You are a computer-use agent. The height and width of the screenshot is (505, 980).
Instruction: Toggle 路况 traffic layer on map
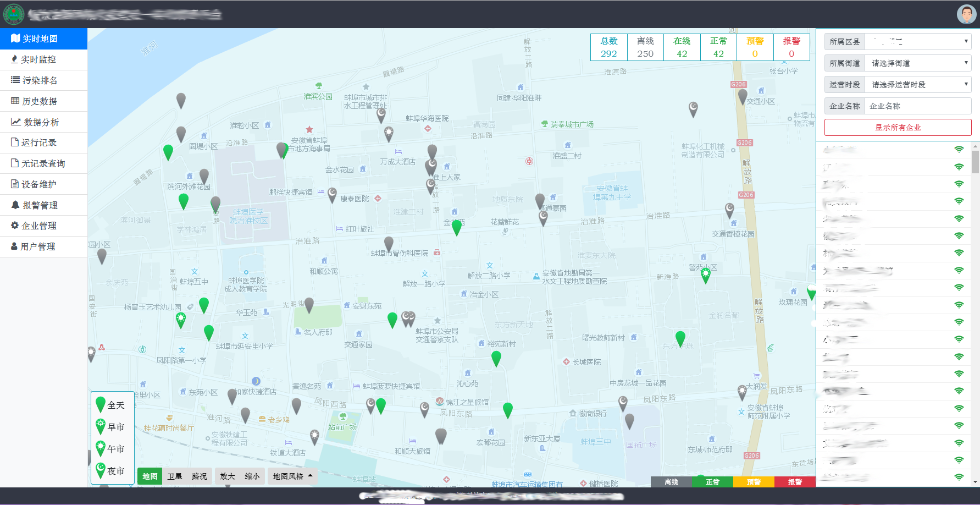(200, 476)
